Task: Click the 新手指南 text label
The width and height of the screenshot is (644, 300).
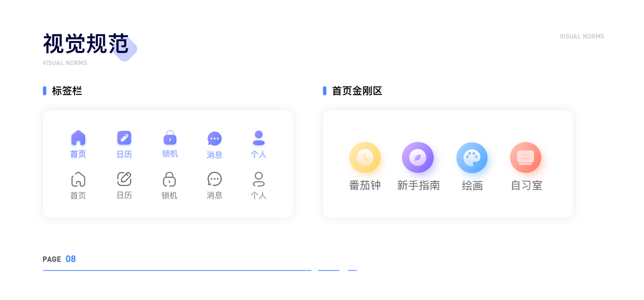Action: [418, 185]
